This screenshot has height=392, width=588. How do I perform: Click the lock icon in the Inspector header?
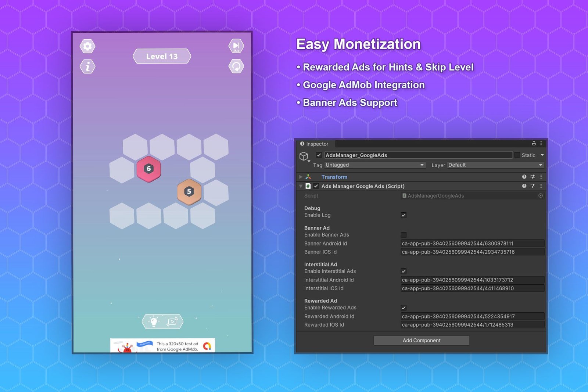pyautogui.click(x=534, y=144)
